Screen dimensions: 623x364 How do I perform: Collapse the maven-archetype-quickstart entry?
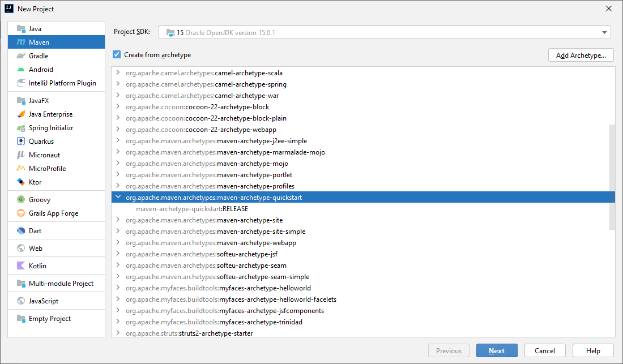tap(118, 197)
